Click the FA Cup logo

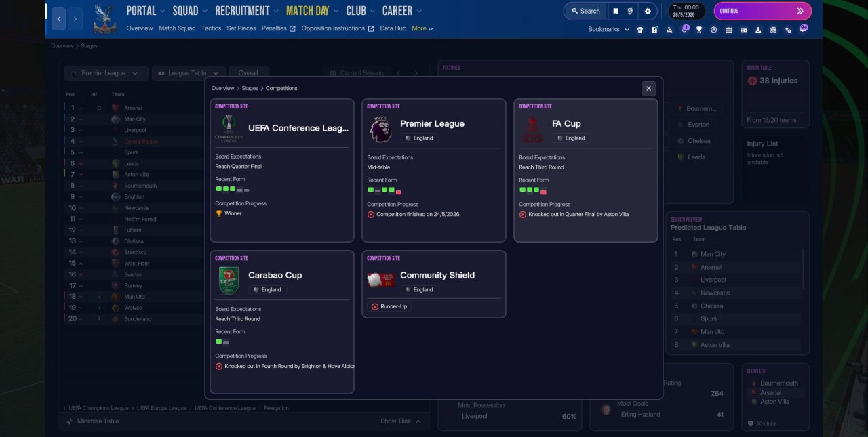[532, 129]
